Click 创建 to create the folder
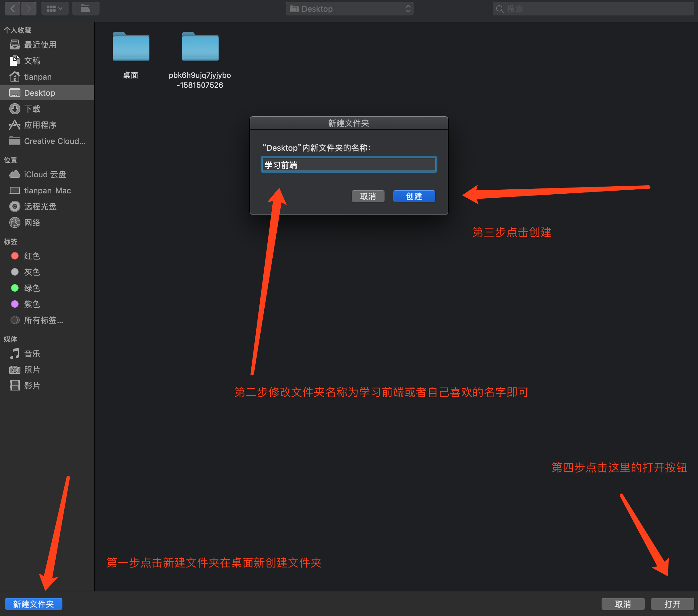The width and height of the screenshot is (698, 616). pos(414,196)
